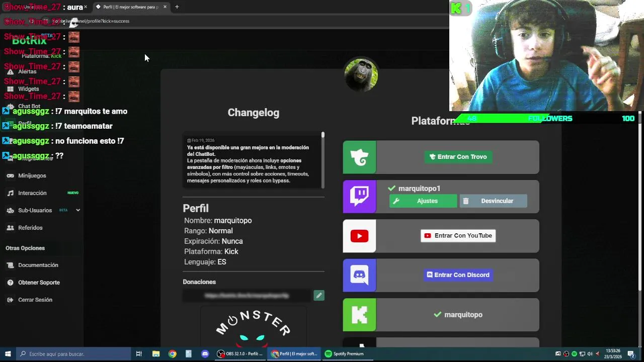Open Chrome from the taskbar

tap(173, 354)
